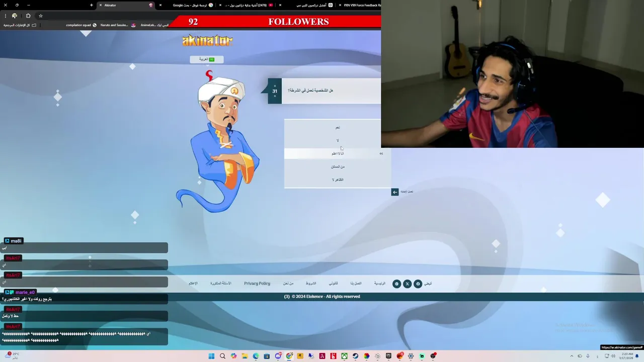Open the Privacy Policy footer link
This screenshot has height=362, width=644.
pyautogui.click(x=257, y=284)
